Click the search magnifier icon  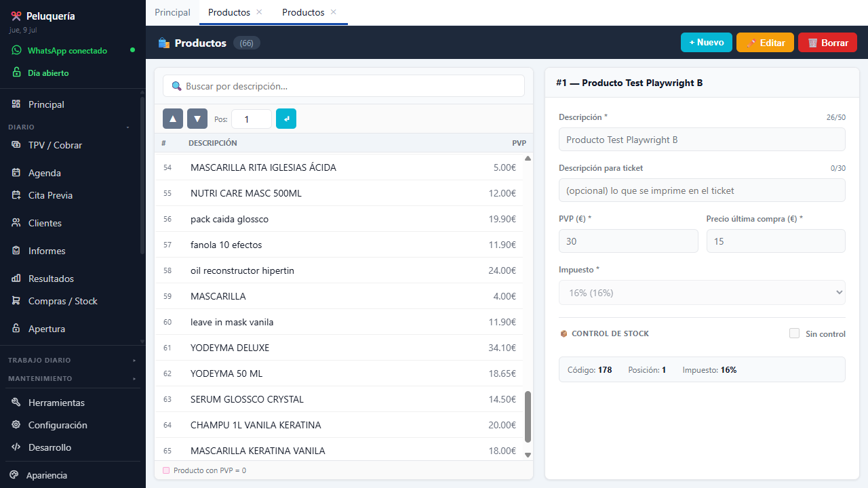point(177,86)
